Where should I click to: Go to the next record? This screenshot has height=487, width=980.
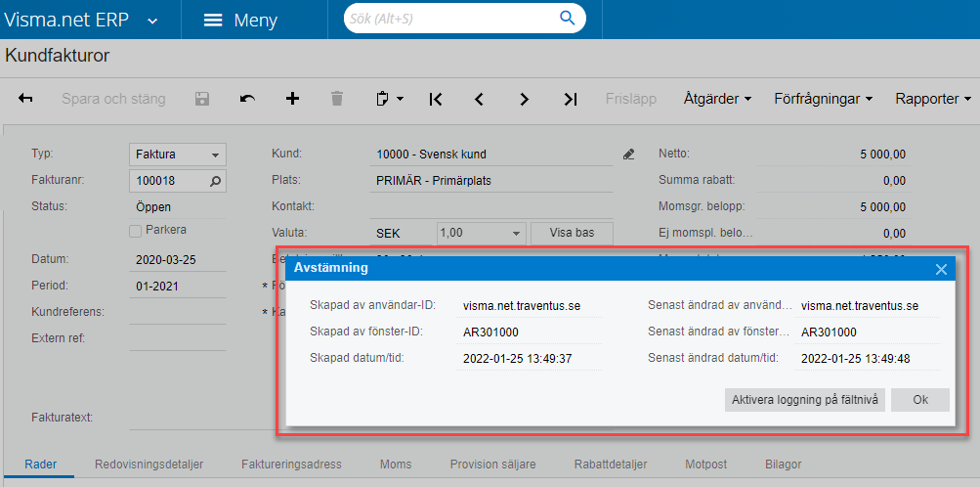point(525,99)
